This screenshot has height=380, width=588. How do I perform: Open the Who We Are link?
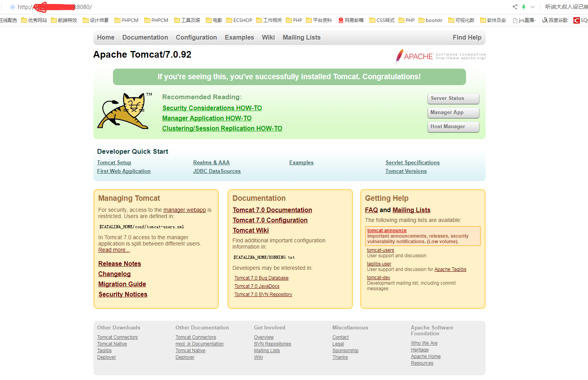click(424, 343)
